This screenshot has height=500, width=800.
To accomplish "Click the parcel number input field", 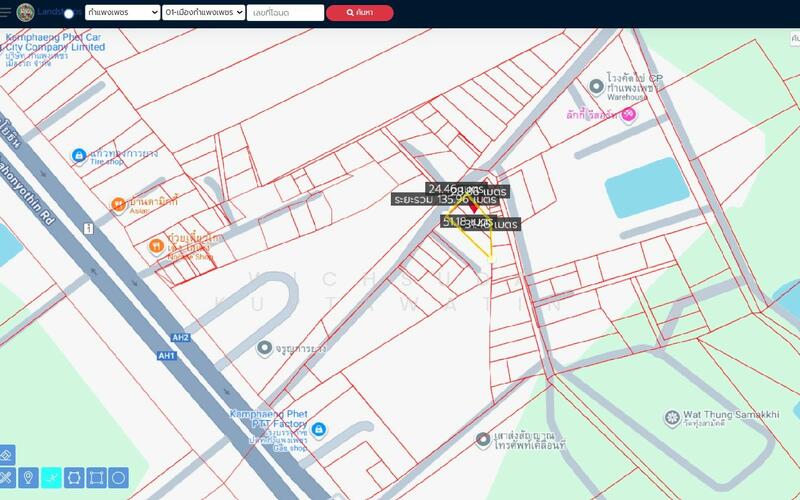I will point(285,13).
